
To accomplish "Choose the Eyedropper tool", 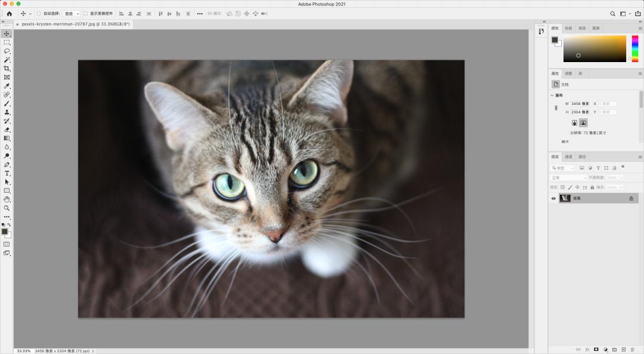I will tap(7, 85).
